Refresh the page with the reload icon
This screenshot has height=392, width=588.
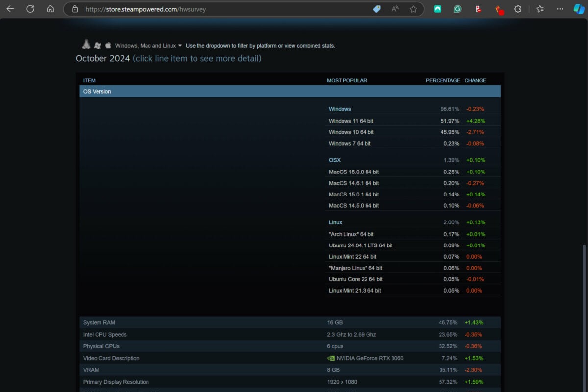30,8
